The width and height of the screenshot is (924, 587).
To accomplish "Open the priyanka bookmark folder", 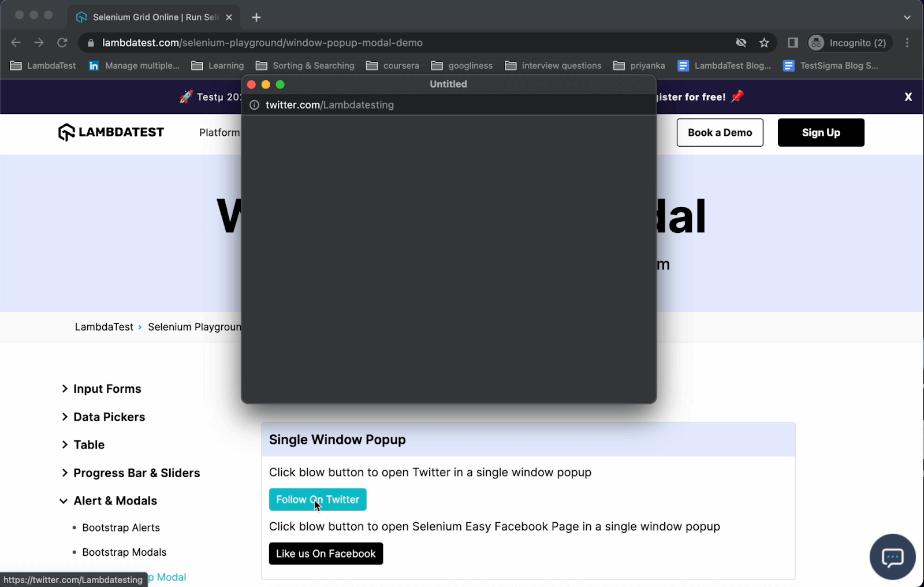I will pyautogui.click(x=639, y=66).
